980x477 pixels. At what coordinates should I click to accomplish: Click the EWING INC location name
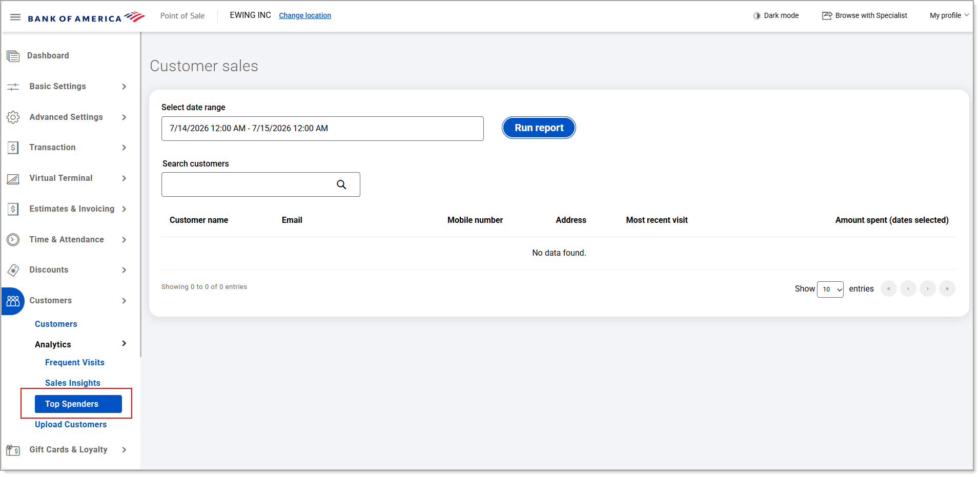pos(250,15)
